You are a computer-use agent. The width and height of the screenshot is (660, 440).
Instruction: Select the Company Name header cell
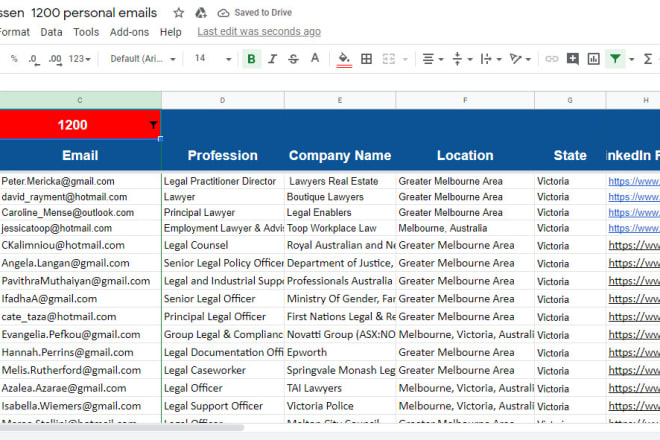coord(340,155)
